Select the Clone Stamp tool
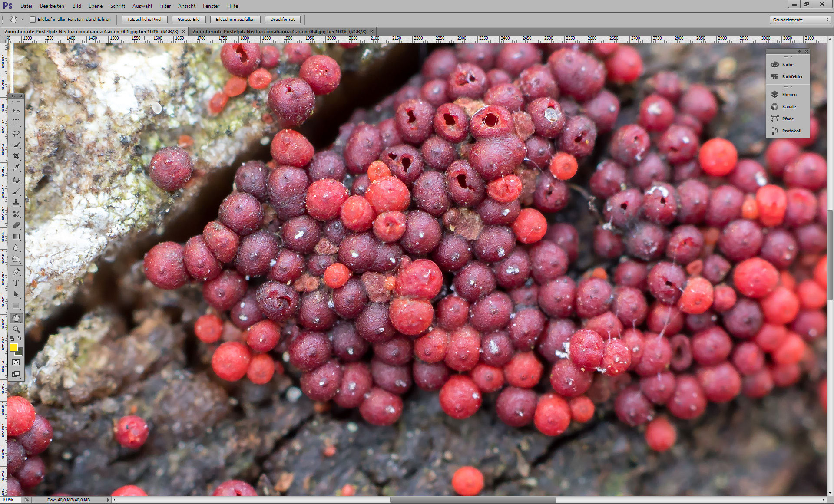The width and height of the screenshot is (834, 504). click(16, 203)
